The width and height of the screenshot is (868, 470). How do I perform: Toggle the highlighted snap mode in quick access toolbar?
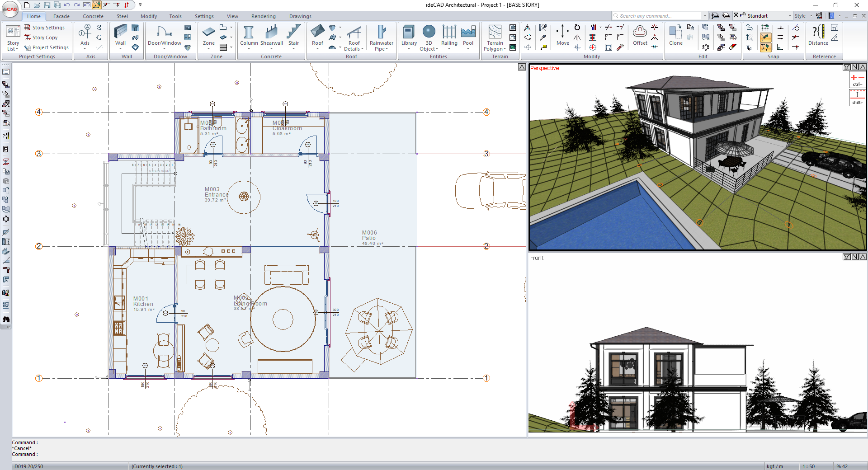[x=97, y=5]
